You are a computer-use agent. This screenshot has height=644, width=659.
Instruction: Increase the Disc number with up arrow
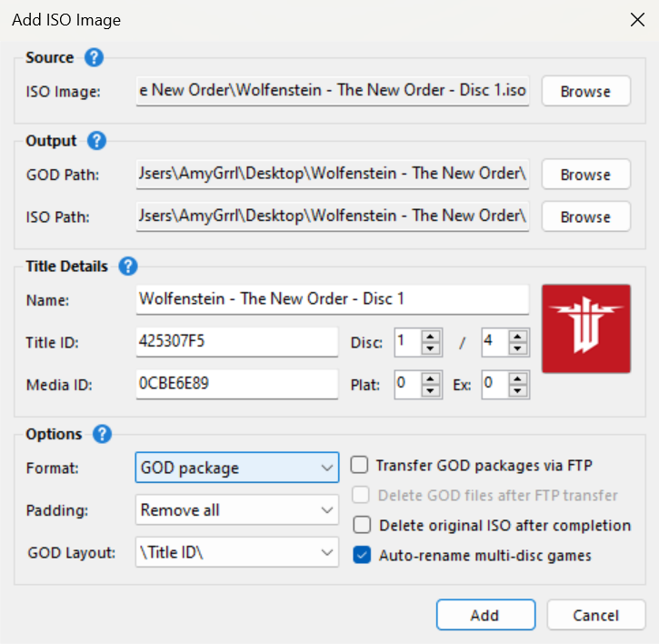pos(430,337)
